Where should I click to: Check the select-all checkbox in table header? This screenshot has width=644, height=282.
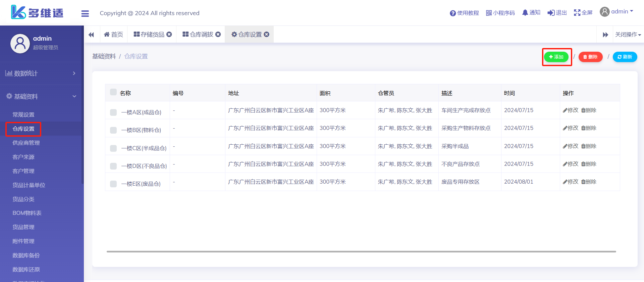(113, 92)
